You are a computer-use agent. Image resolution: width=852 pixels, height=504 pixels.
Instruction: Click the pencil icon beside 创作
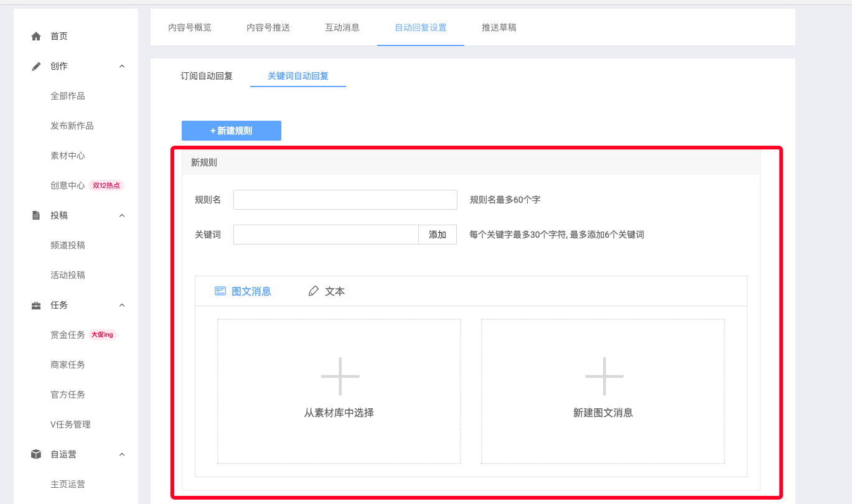(36, 66)
